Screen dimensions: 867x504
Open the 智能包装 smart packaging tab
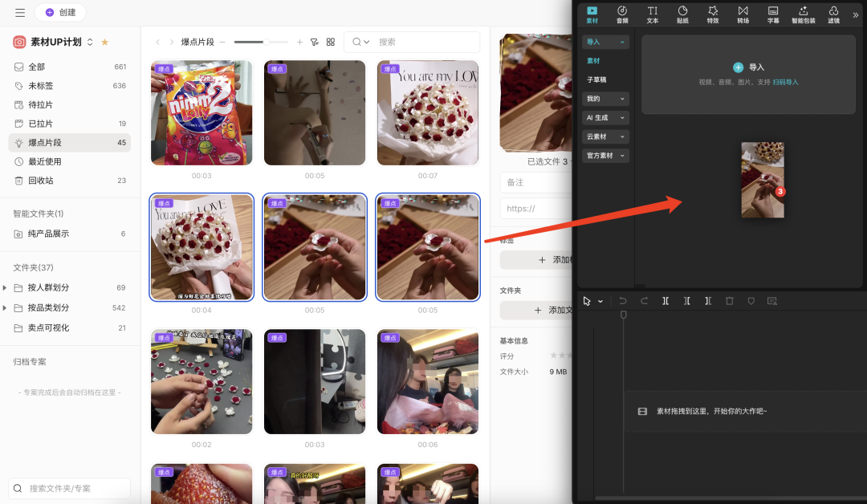click(804, 14)
